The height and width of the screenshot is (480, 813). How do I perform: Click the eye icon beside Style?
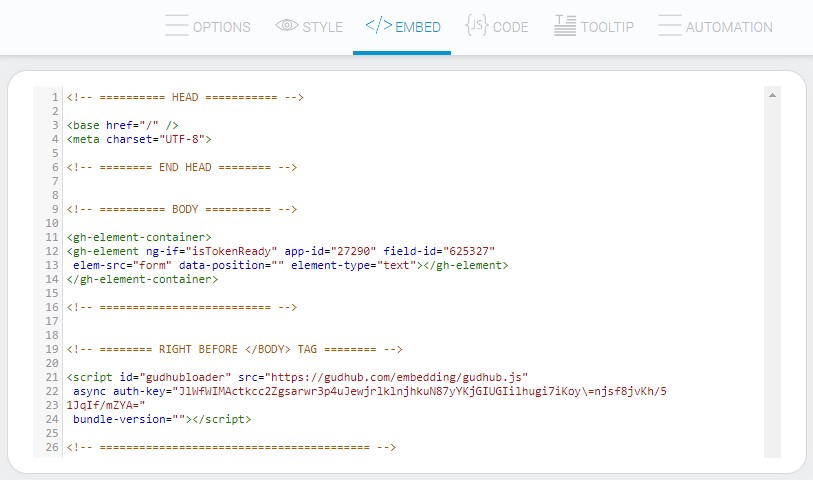286,26
